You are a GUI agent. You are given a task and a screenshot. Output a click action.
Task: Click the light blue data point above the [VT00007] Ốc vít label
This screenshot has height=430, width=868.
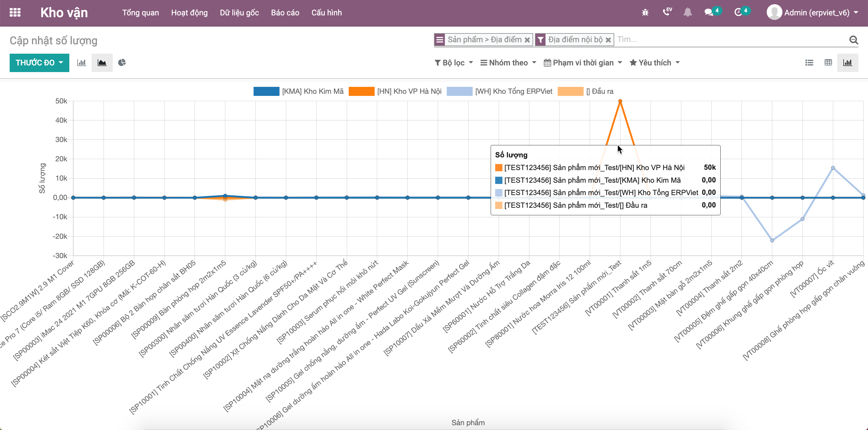[833, 168]
